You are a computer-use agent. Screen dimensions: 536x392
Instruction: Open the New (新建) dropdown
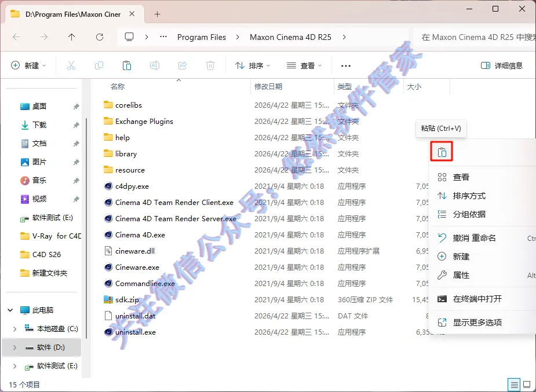click(x=29, y=65)
